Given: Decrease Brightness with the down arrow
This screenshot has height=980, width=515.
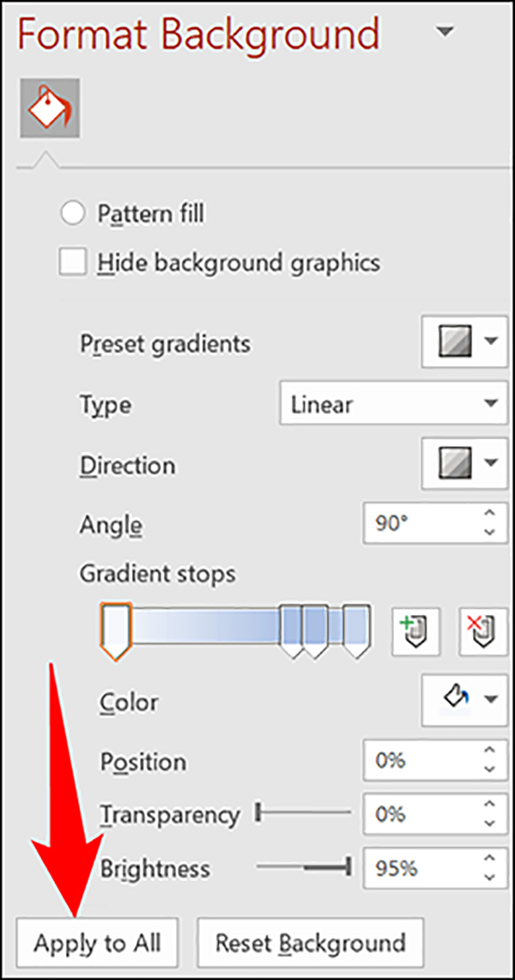Looking at the screenshot, I should [x=489, y=878].
